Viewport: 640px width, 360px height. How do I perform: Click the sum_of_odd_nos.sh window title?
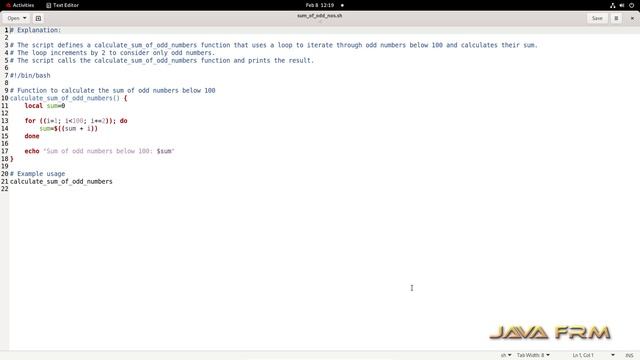320,16
